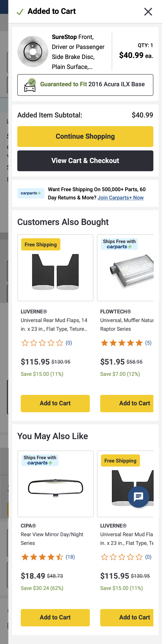Open the Join Carparts+ Now link
This screenshot has width=162, height=644.
tap(121, 198)
